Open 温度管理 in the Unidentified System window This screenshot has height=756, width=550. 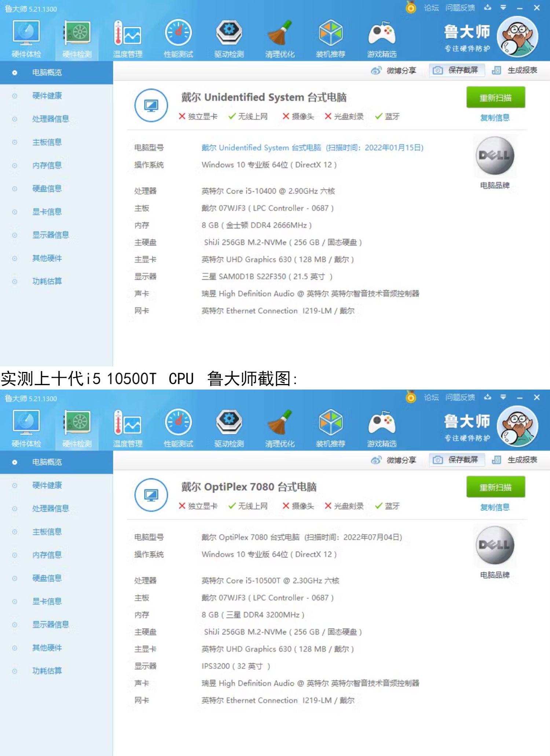[128, 39]
